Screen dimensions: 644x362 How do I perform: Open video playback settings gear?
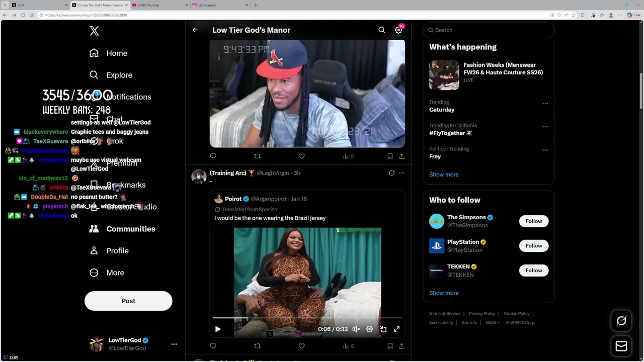(x=369, y=329)
